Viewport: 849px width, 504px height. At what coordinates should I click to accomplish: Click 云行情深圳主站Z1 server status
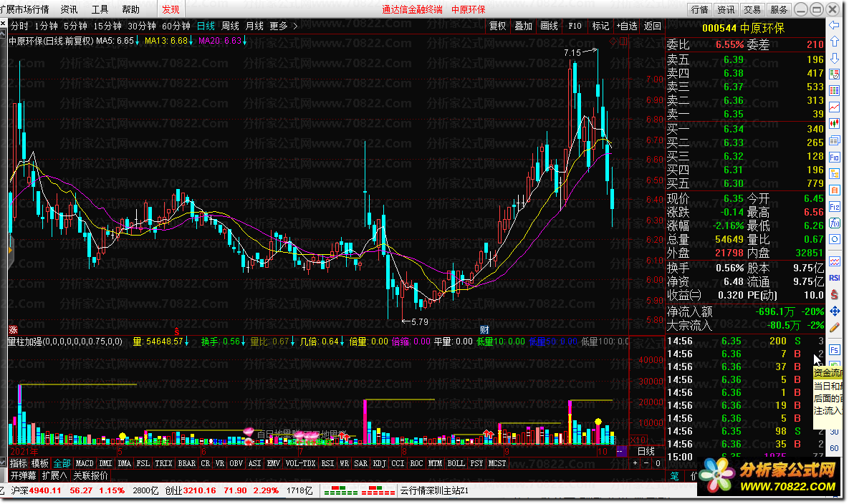[x=434, y=490]
